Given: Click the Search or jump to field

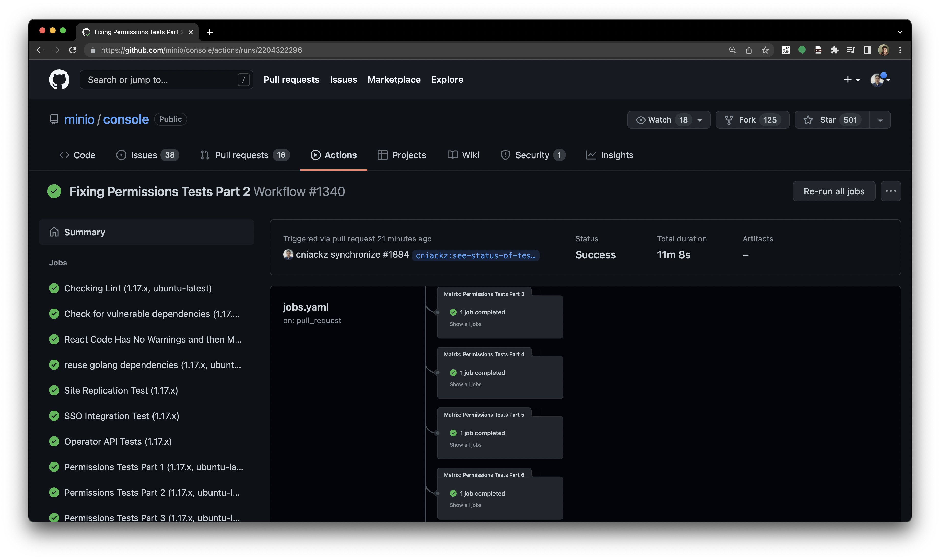Looking at the screenshot, I should 160,80.
